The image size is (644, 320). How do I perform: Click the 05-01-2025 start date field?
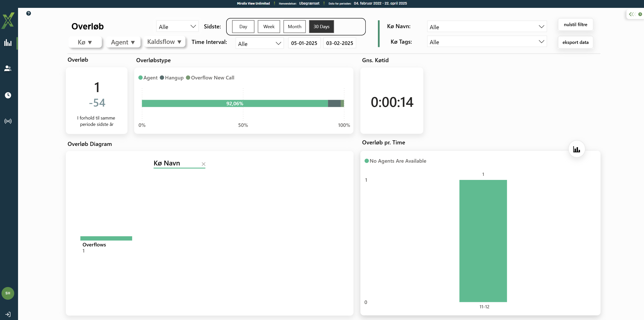[304, 43]
